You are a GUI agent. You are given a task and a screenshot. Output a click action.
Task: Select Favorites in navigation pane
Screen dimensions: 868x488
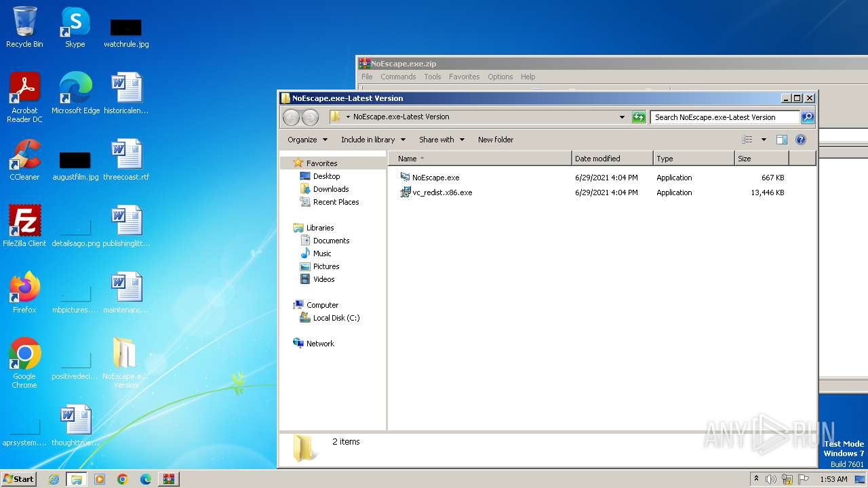[321, 163]
